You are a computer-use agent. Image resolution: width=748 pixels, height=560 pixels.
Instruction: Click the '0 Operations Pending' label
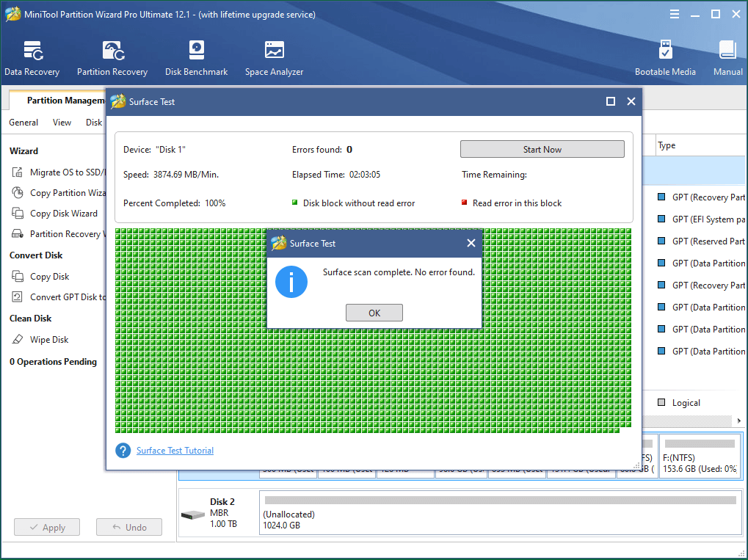tap(53, 362)
